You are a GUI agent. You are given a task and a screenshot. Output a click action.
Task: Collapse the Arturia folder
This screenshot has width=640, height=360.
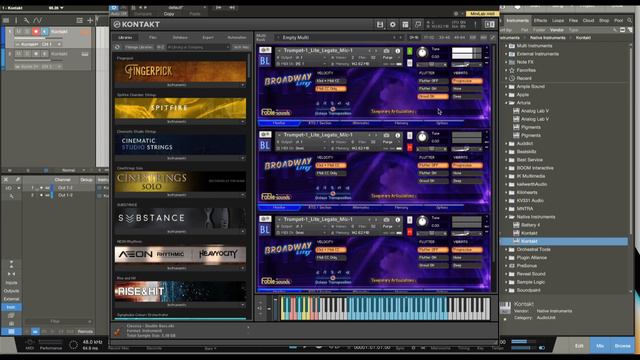click(507, 103)
